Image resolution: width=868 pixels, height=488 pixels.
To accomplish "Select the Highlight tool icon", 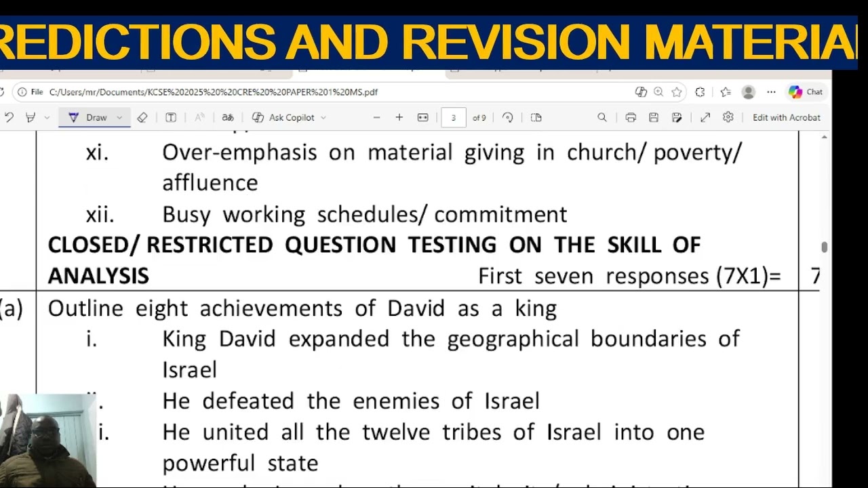I will coord(31,117).
